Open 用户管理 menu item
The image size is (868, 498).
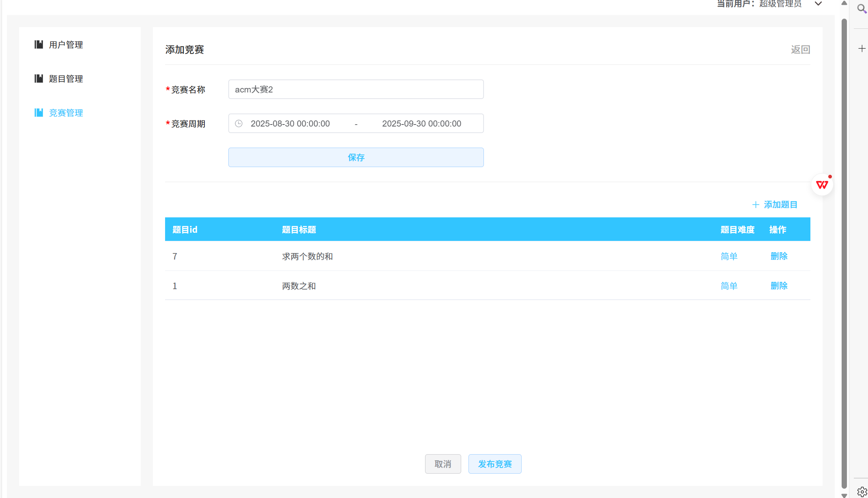click(66, 45)
